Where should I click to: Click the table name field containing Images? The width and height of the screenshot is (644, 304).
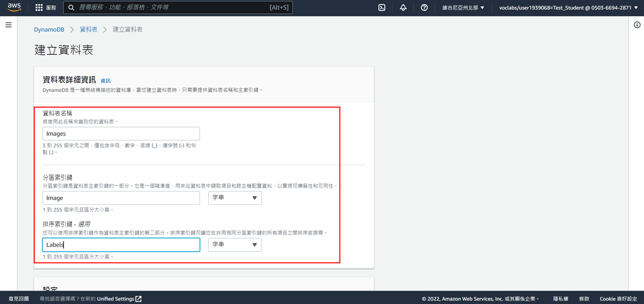point(121,133)
